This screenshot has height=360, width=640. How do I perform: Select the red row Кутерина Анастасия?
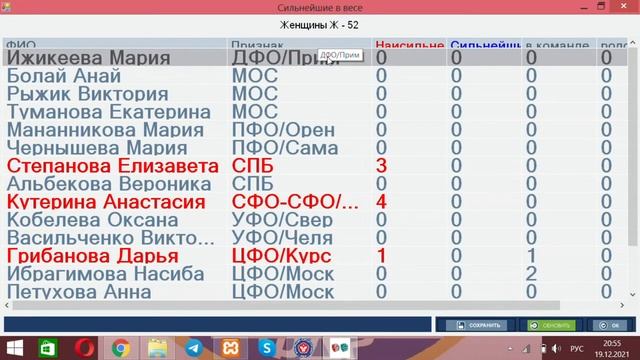coord(315,202)
